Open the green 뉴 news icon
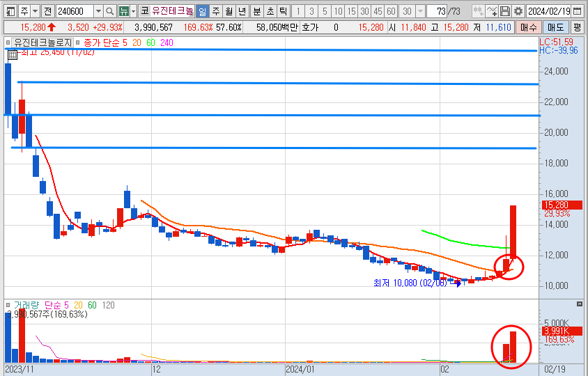The width and height of the screenshot is (588, 376). [124, 11]
